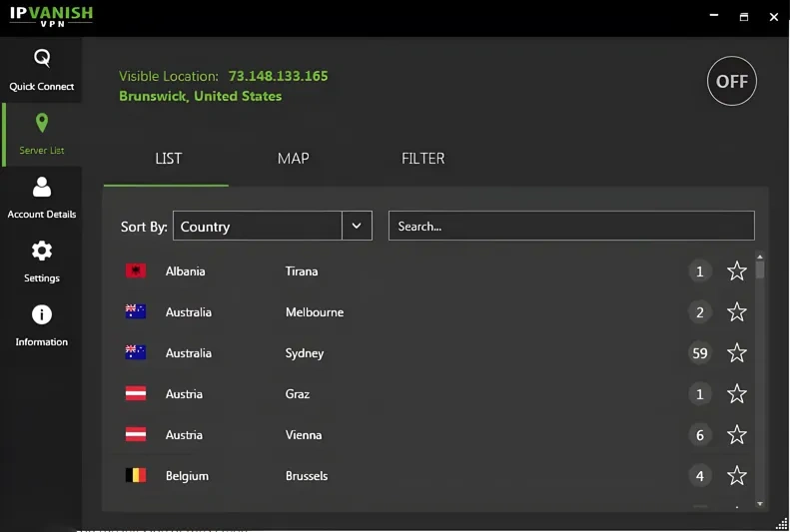Switch to the MAP tab
790x532 pixels.
(294, 159)
